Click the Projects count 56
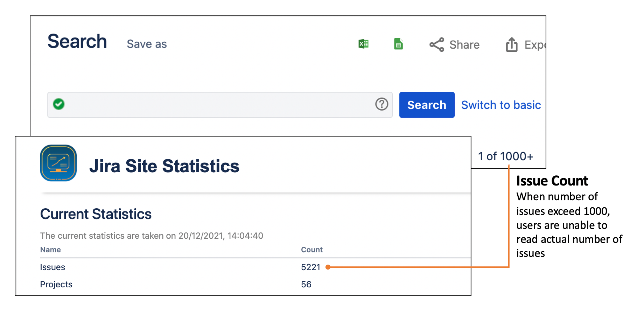644x315 pixels. [x=306, y=284]
